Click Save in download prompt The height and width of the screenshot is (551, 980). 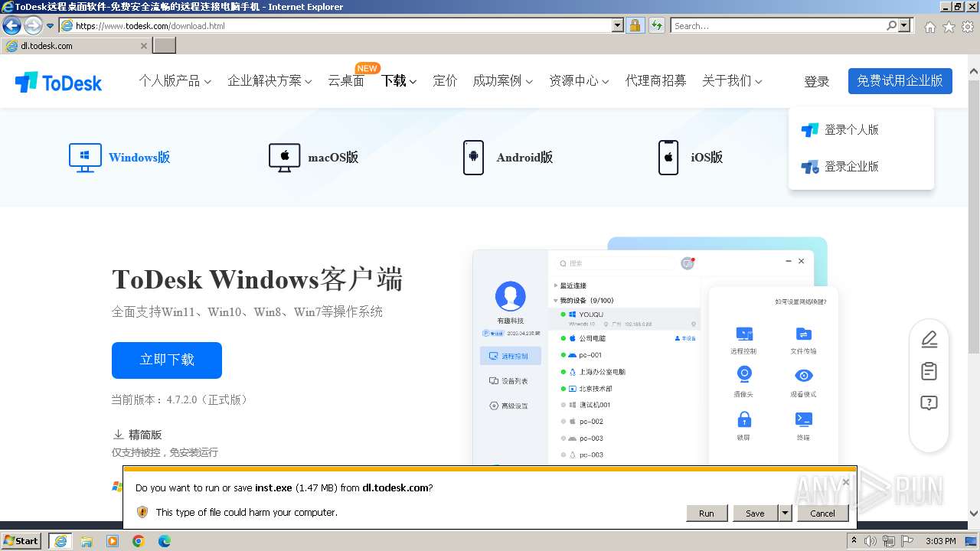click(x=755, y=513)
